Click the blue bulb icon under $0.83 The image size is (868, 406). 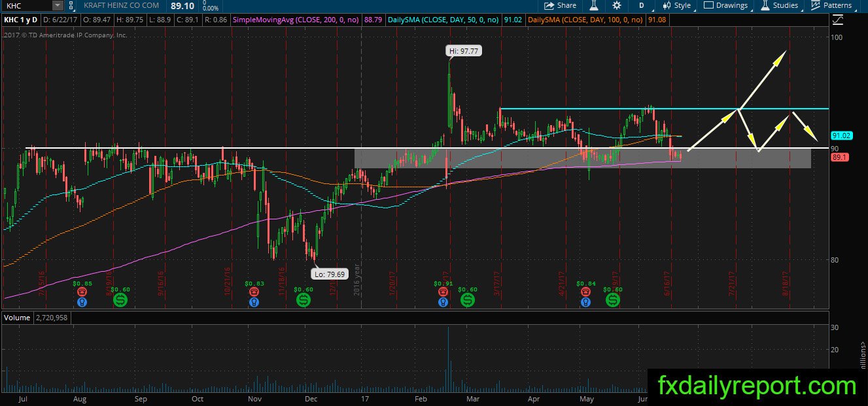point(254,303)
